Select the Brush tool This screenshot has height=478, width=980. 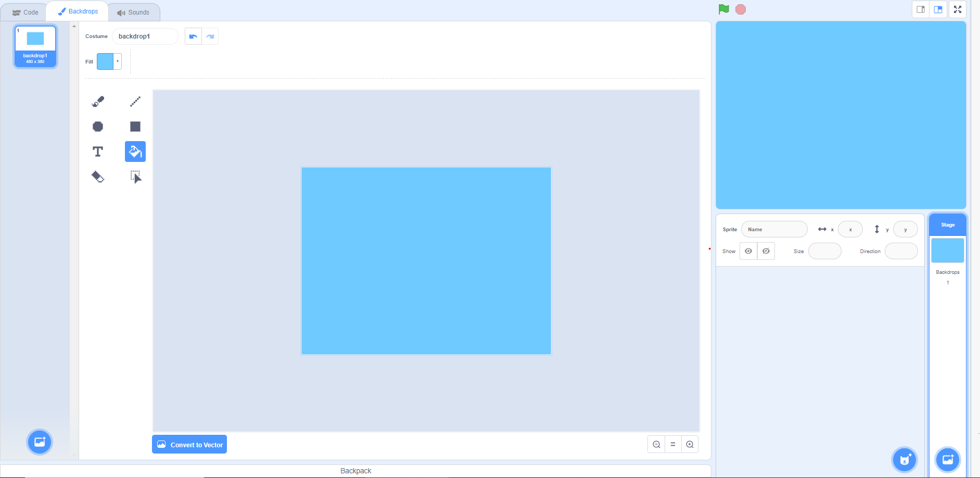(98, 101)
